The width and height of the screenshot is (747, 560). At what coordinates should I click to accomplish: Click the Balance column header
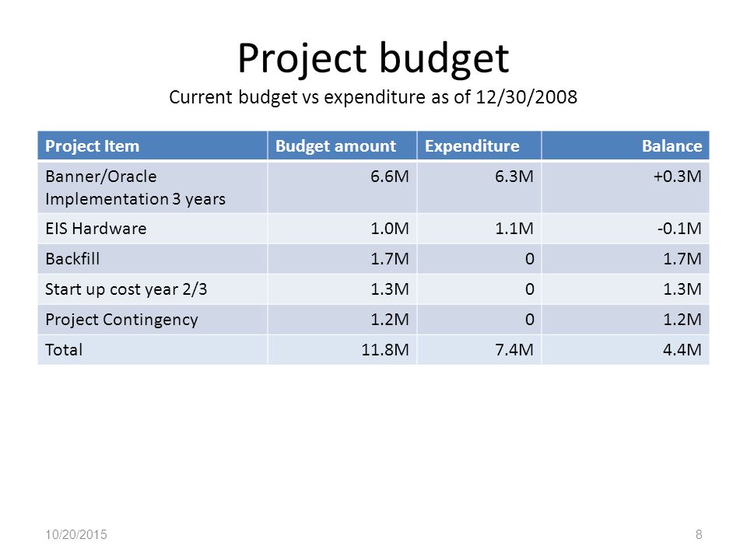click(x=625, y=145)
